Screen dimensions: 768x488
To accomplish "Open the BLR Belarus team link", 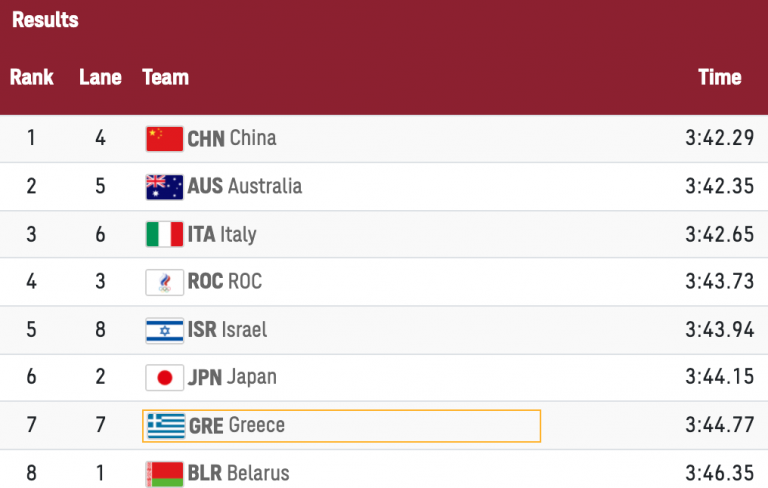I will coord(239,473).
